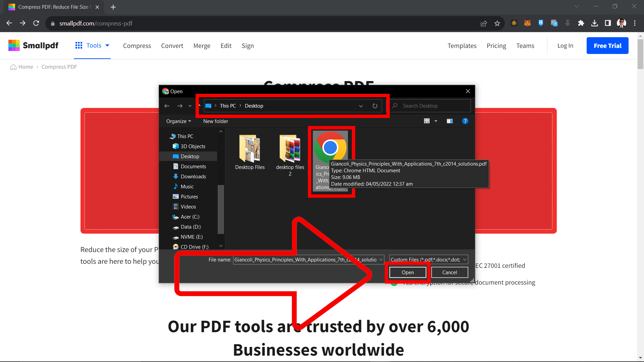Click the Open button to upload file
644x362 pixels.
[407, 272]
